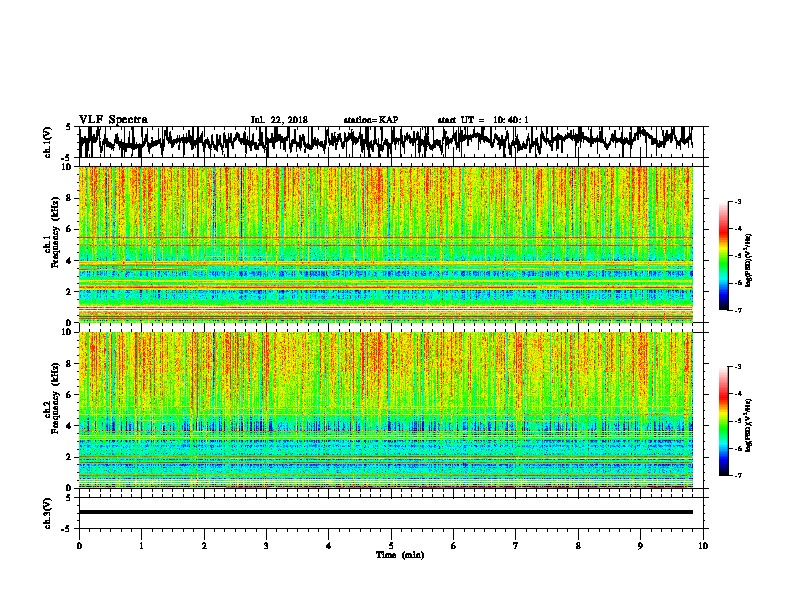This screenshot has height=612, width=792.
Task: Click the ch.1(V) waveform axis label
Action: 48,142
